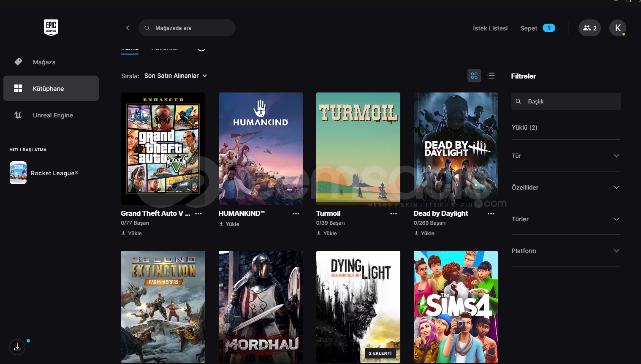The width and height of the screenshot is (641, 364).
Task: Install HUMANKIND via Yükle
Action: (x=229, y=224)
